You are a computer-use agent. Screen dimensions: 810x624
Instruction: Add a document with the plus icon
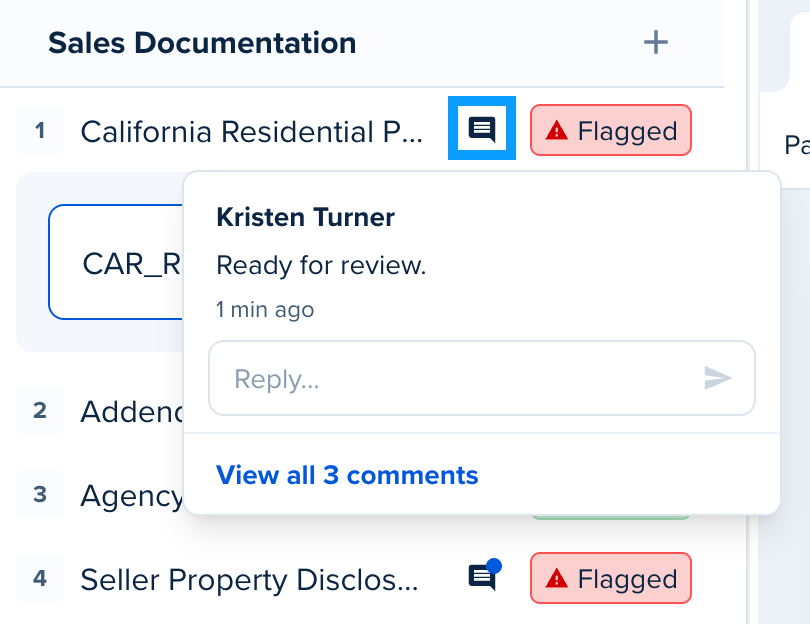656,42
